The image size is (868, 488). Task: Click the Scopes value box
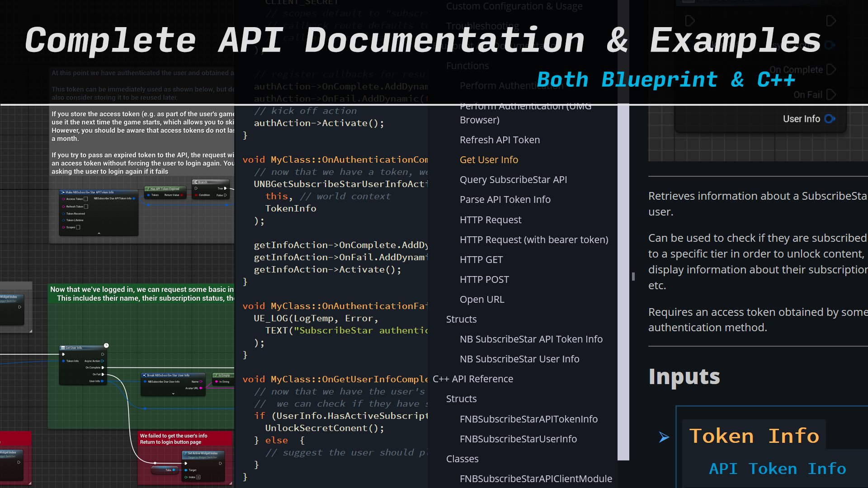pos(78,227)
